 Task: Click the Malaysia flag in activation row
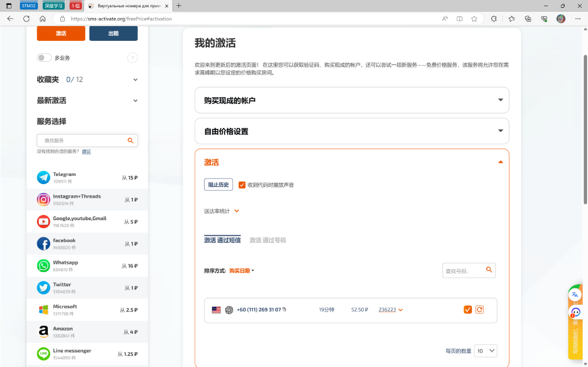pyautogui.click(x=216, y=310)
